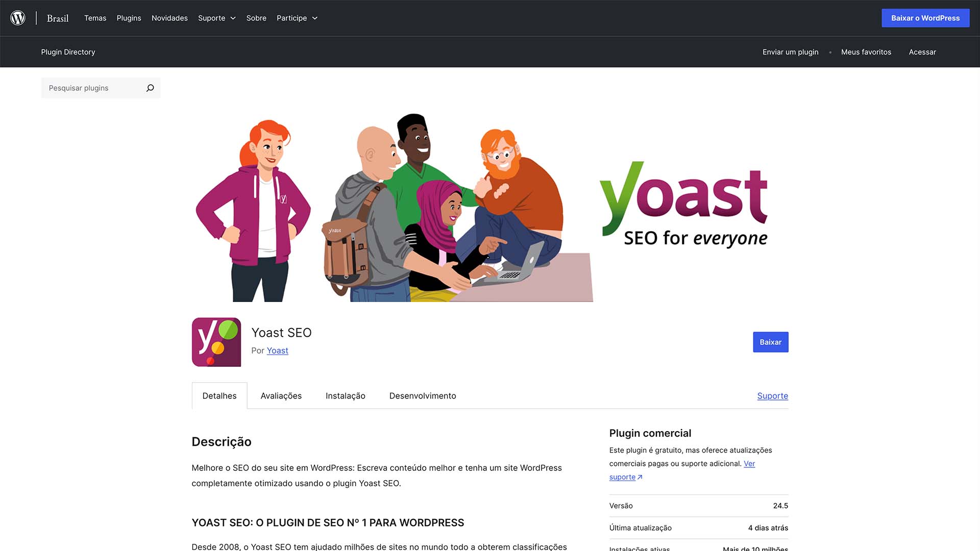The width and height of the screenshot is (980, 551).
Task: Expand the Participe dropdown chevron
Action: 315,18
